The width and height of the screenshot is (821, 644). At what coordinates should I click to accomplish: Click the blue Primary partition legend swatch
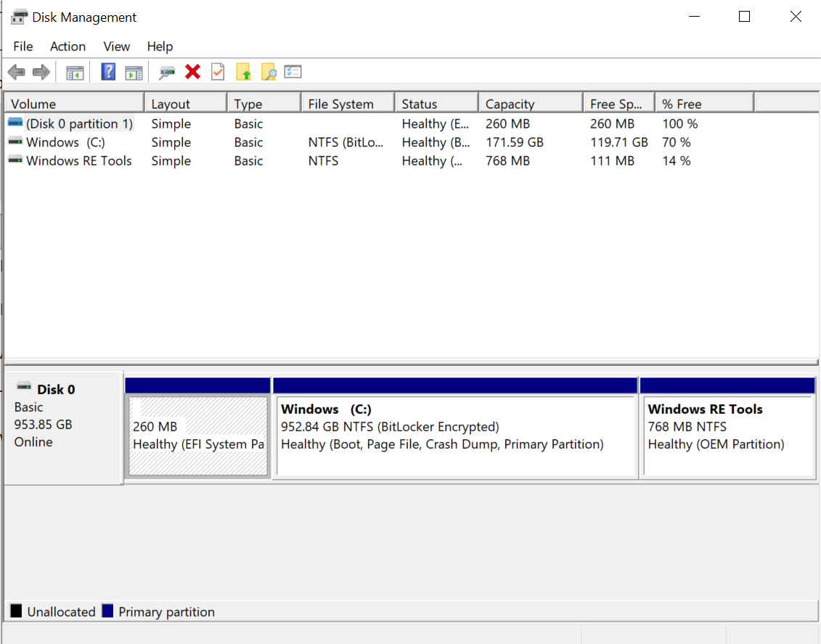tap(107, 611)
